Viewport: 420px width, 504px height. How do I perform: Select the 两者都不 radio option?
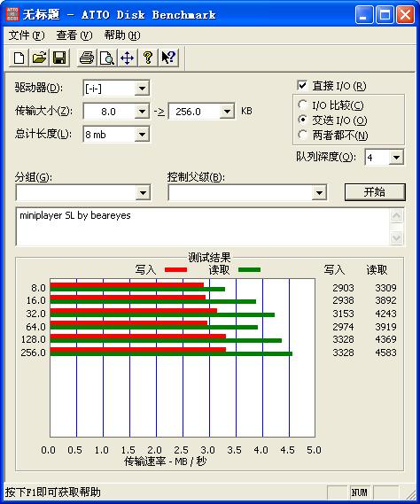[x=302, y=135]
